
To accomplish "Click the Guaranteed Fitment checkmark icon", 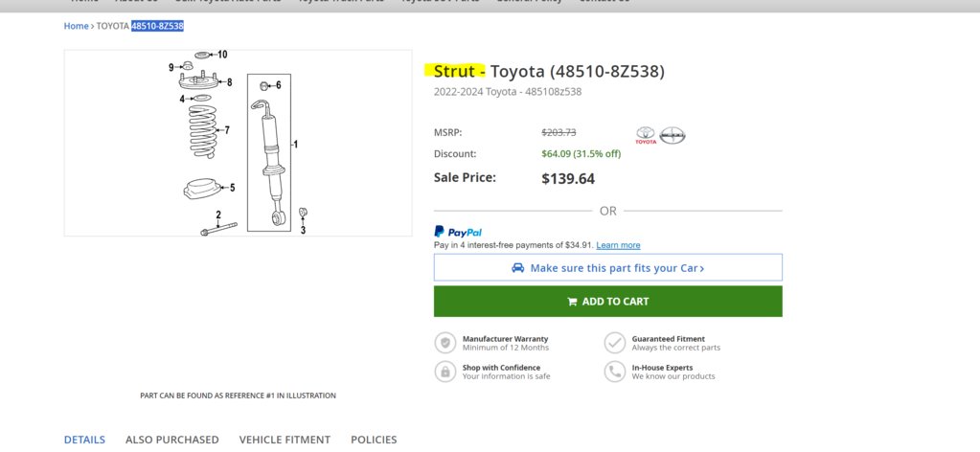I will click(x=615, y=343).
